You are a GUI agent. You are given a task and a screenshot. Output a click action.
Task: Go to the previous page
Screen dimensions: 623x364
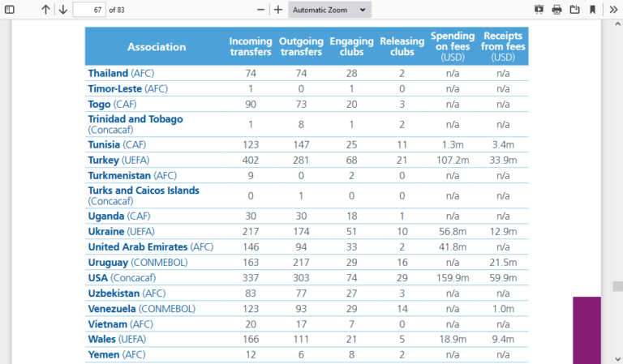coord(45,10)
